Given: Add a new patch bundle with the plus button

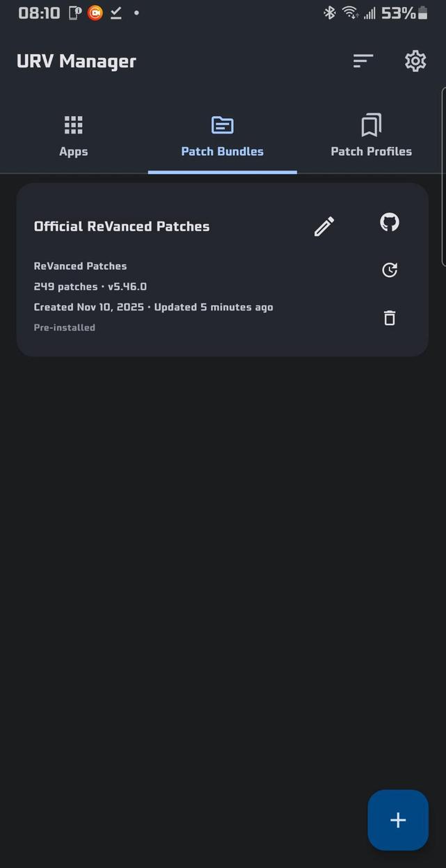Looking at the screenshot, I should coord(397,819).
